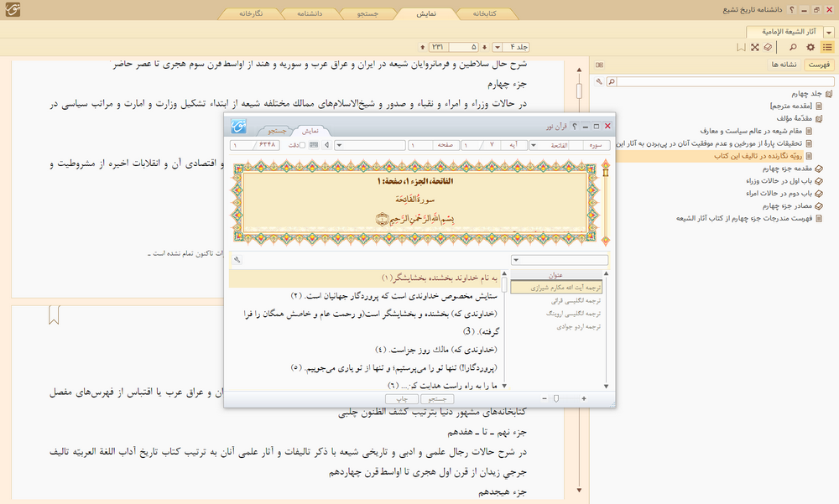
Task: Click the diamond marker atop the Quran page scrollbar
Action: pos(606,164)
